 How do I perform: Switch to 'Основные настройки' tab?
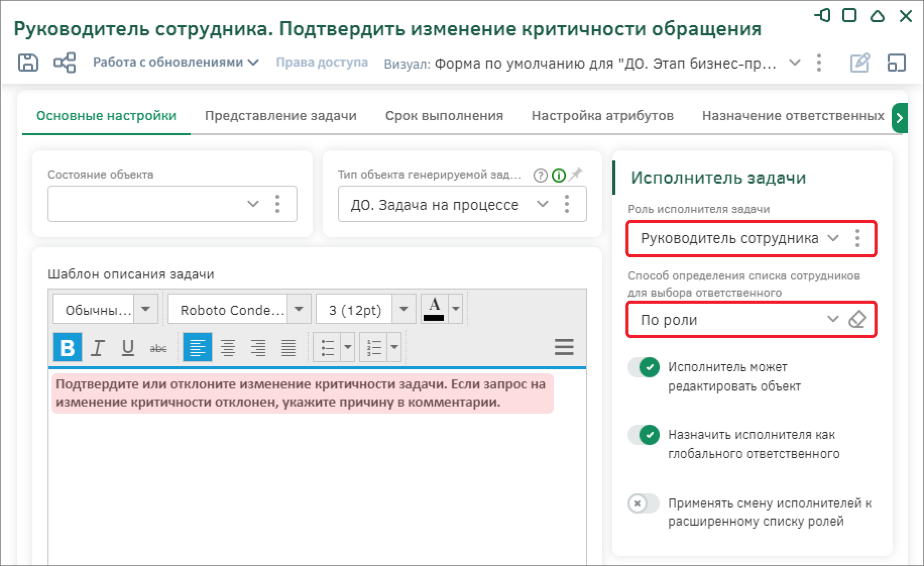(x=106, y=116)
